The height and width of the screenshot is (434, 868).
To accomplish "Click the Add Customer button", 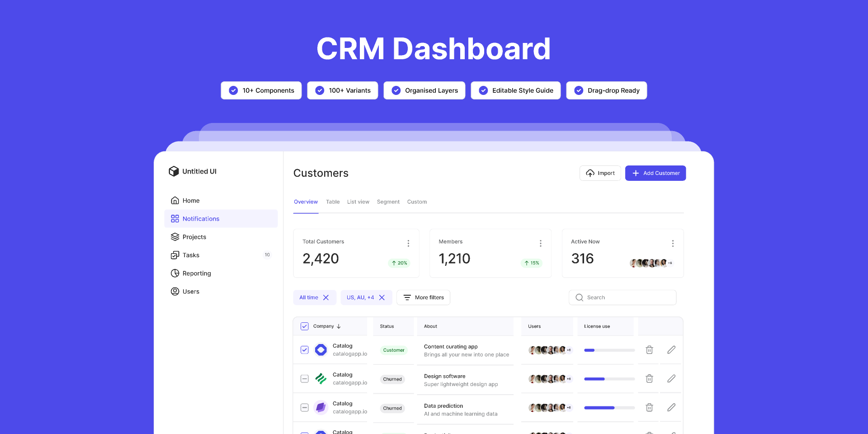I will 655,173.
